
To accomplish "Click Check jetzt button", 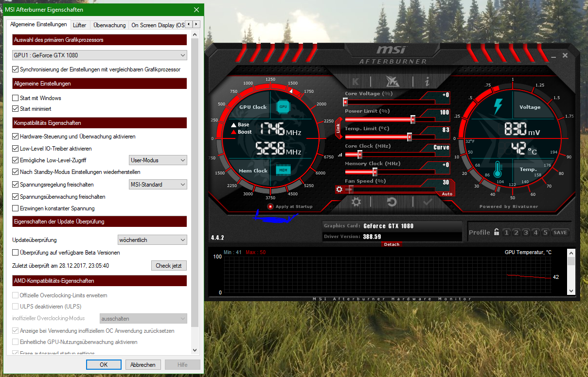I will 169,266.
